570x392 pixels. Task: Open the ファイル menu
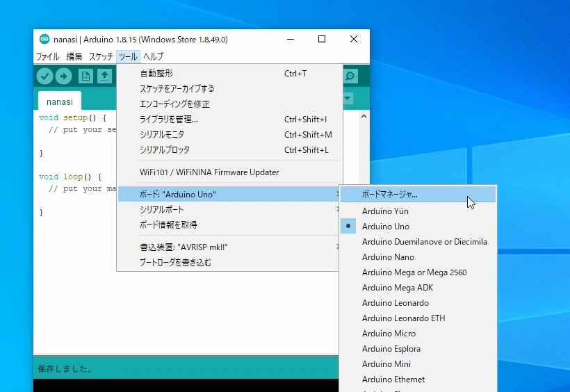[48, 57]
